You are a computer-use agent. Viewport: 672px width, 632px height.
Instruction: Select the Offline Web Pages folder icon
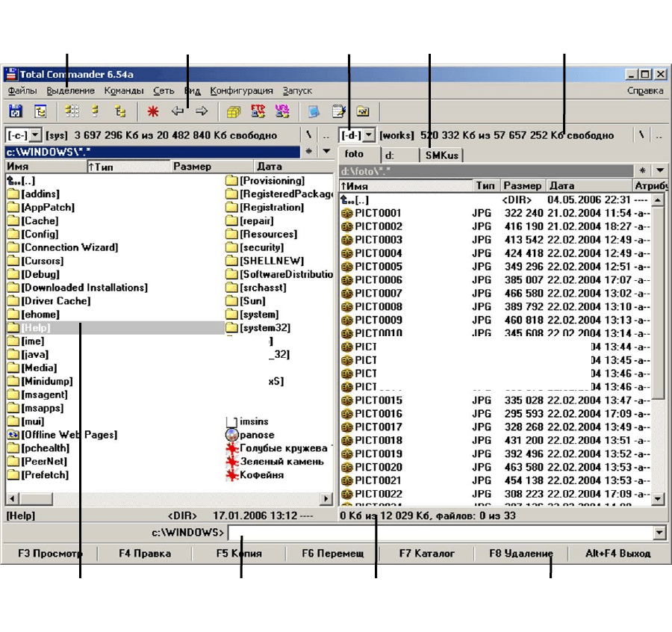click(13, 435)
